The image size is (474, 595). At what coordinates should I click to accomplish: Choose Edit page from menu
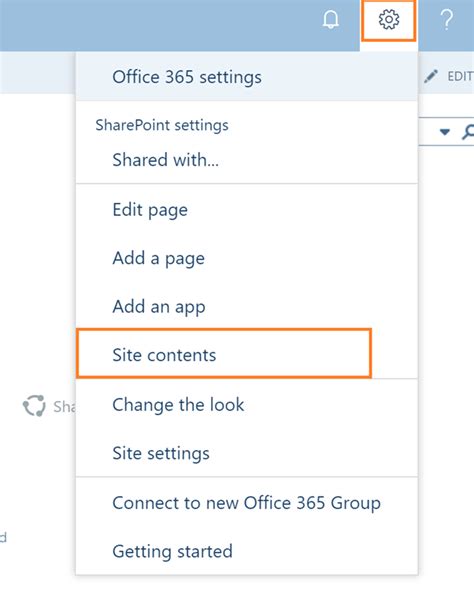click(247, 210)
